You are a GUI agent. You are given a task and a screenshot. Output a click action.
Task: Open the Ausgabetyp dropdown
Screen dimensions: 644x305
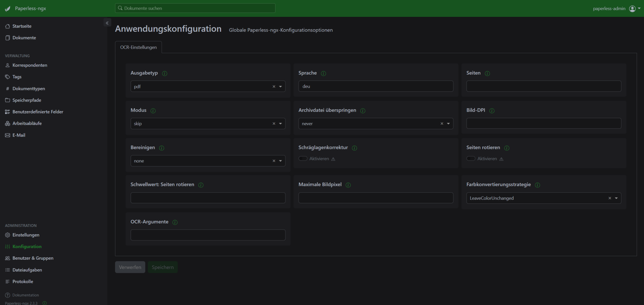tap(280, 86)
